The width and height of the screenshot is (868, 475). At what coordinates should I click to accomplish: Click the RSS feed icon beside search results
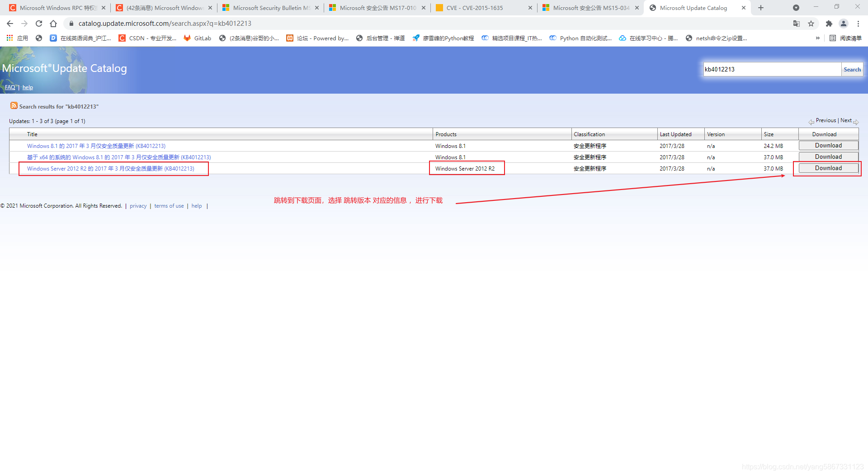coord(14,106)
